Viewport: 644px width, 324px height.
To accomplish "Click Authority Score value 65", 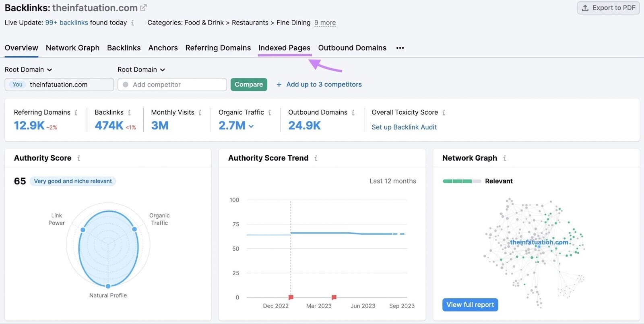I will [20, 181].
